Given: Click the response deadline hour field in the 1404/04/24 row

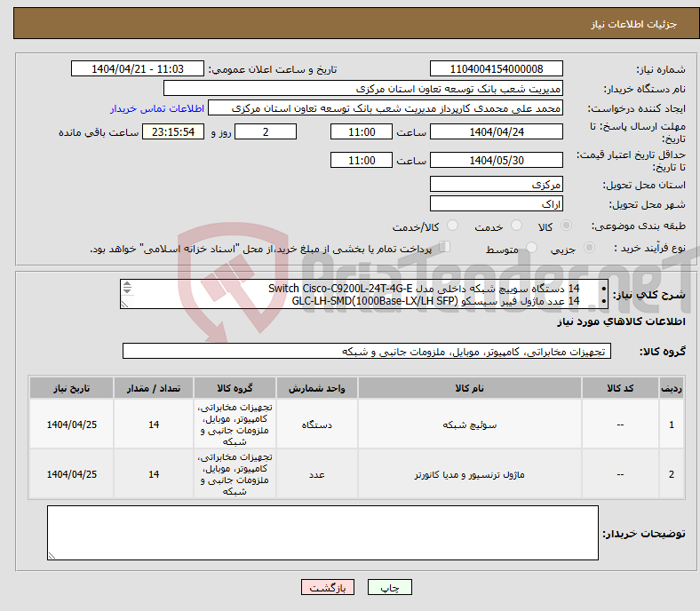Looking at the screenshot, I should [362, 131].
